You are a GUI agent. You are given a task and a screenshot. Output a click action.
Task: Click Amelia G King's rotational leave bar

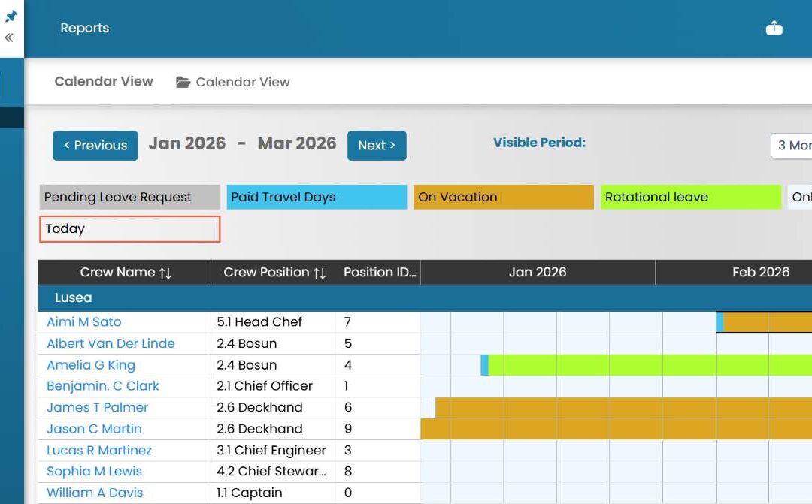coord(650,365)
